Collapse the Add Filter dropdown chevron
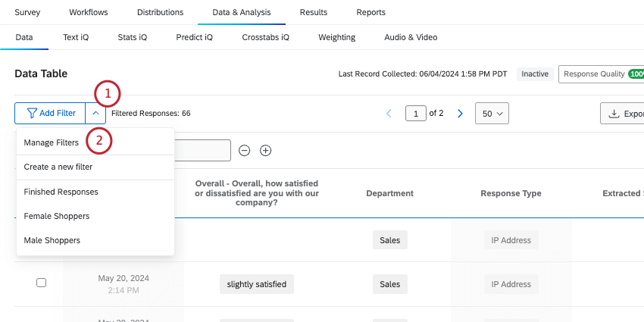 95,114
